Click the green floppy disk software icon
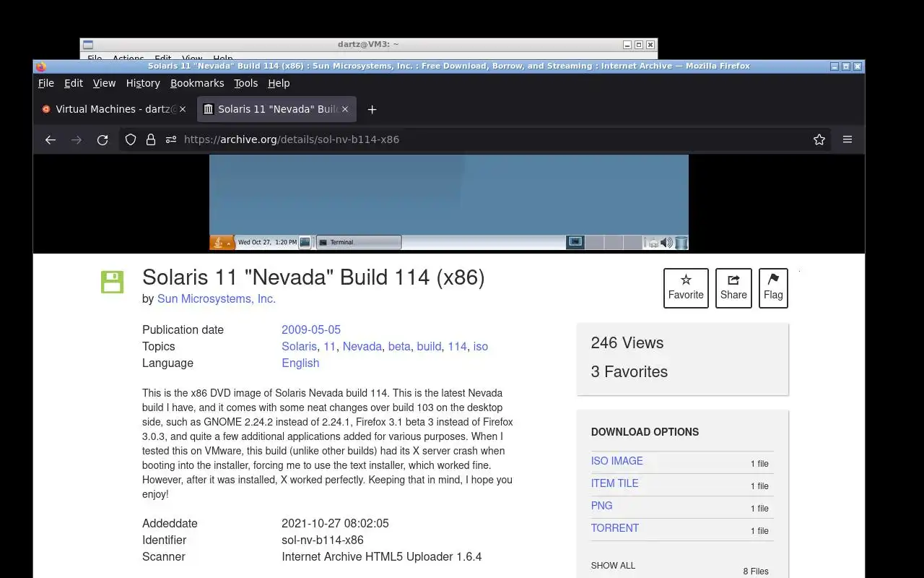924x578 pixels. pyautogui.click(x=112, y=282)
